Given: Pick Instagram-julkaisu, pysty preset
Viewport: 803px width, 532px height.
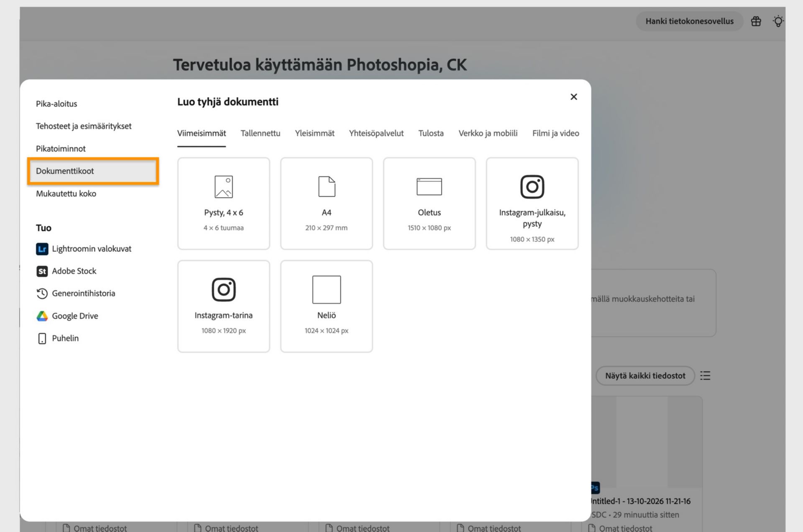Looking at the screenshot, I should (x=532, y=204).
